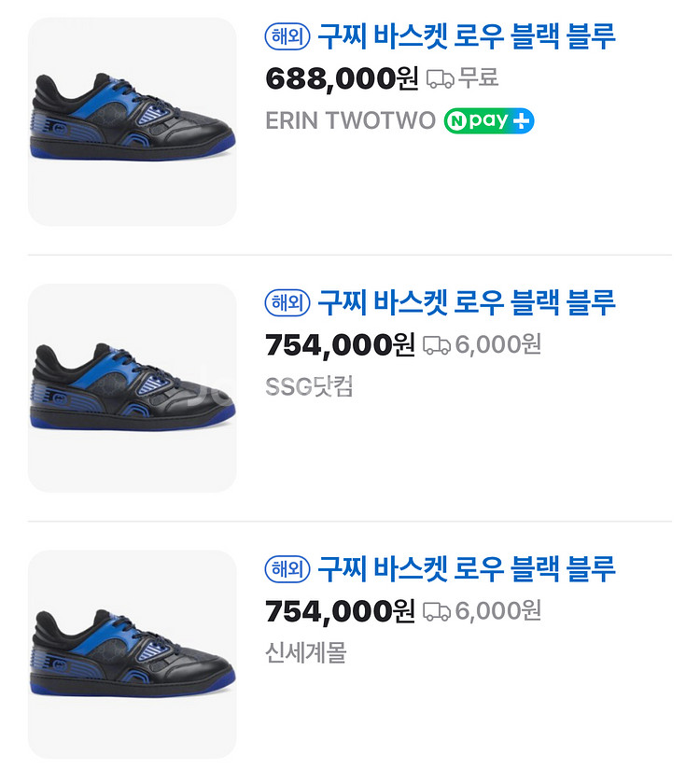Go to the SSG닷컴 seller link

pos(309,386)
